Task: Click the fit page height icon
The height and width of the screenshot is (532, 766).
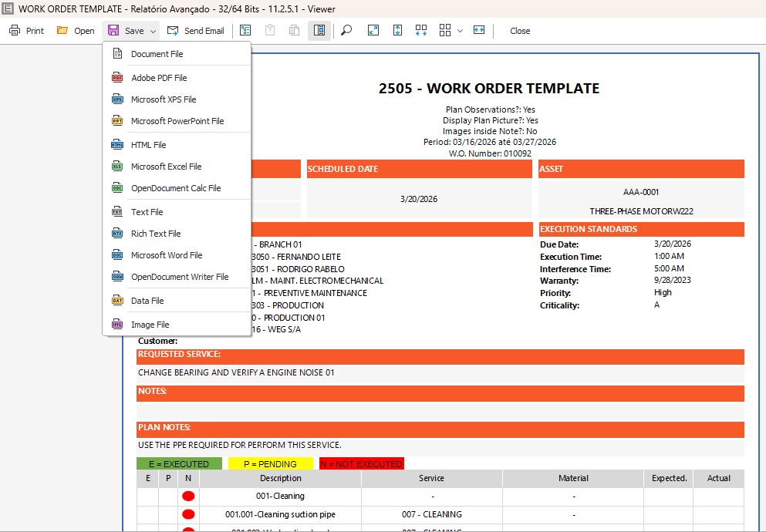Action: coord(398,31)
